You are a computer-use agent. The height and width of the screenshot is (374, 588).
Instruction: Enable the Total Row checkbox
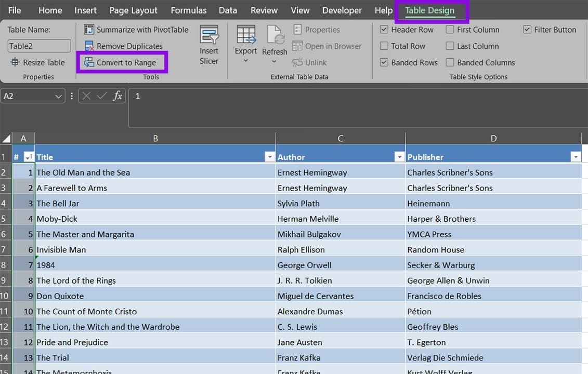pyautogui.click(x=384, y=46)
